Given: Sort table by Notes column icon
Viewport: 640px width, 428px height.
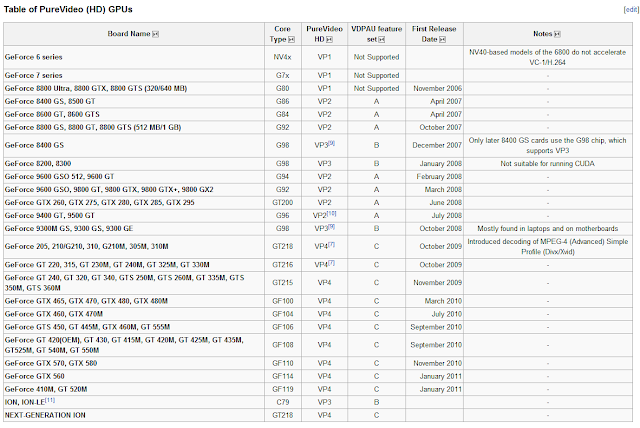Looking at the screenshot, I should (x=558, y=34).
